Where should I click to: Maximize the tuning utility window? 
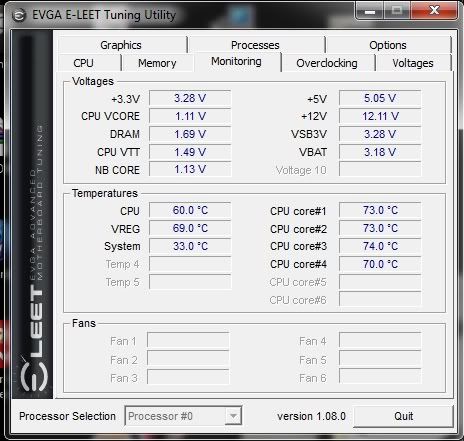tap(397, 11)
